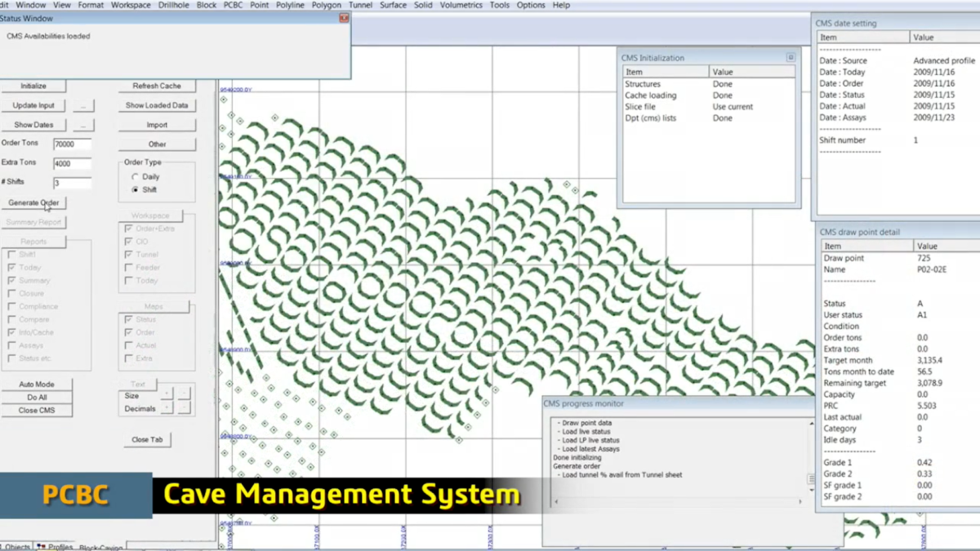Click the Refresh Cache button
Screen dimensions: 980x551
(x=157, y=86)
